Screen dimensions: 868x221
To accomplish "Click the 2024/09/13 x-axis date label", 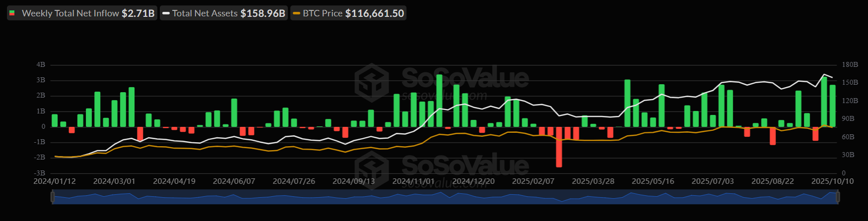I will 353,181.
